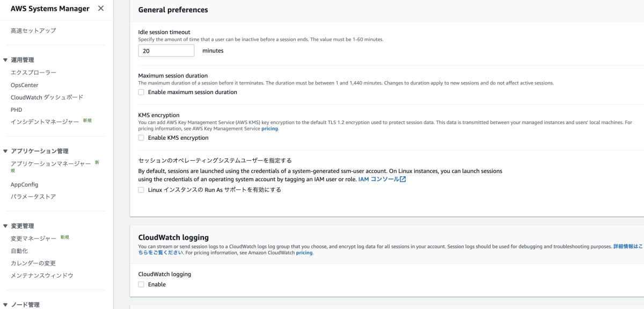This screenshot has height=309, width=644.
Task: Open インシデントマネージャー in sidebar
Action: [45, 122]
